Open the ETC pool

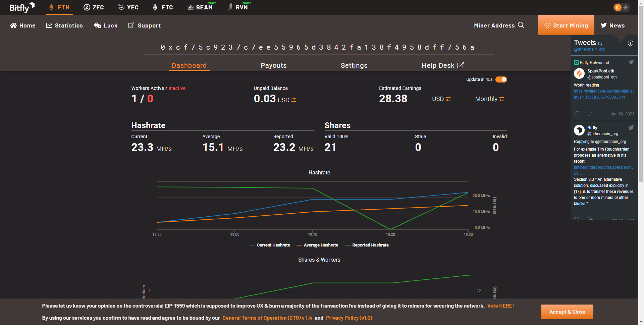coord(163,7)
